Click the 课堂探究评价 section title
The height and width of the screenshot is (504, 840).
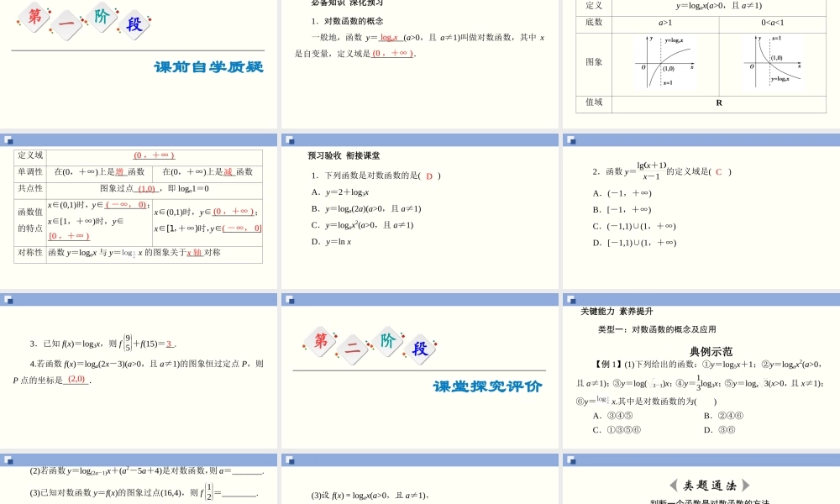point(486,387)
